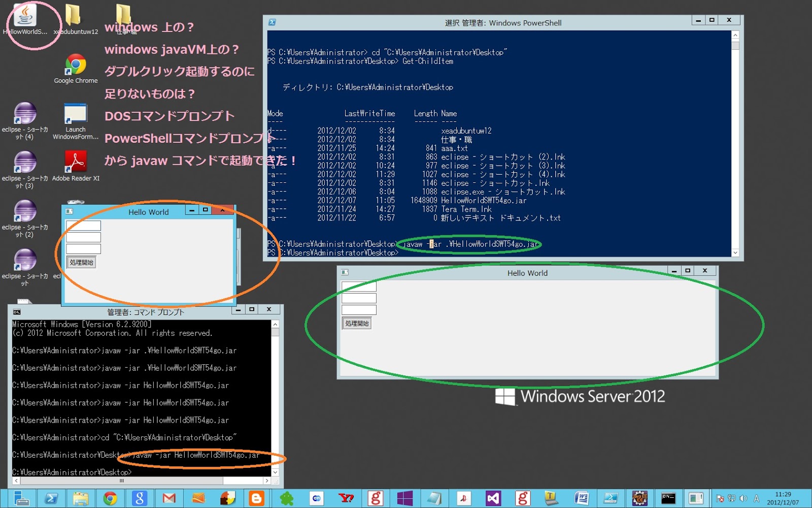Screen dimensions: 812x508
Task: Select the Launch WindowsForm... desktop icon
Action: pos(76,121)
